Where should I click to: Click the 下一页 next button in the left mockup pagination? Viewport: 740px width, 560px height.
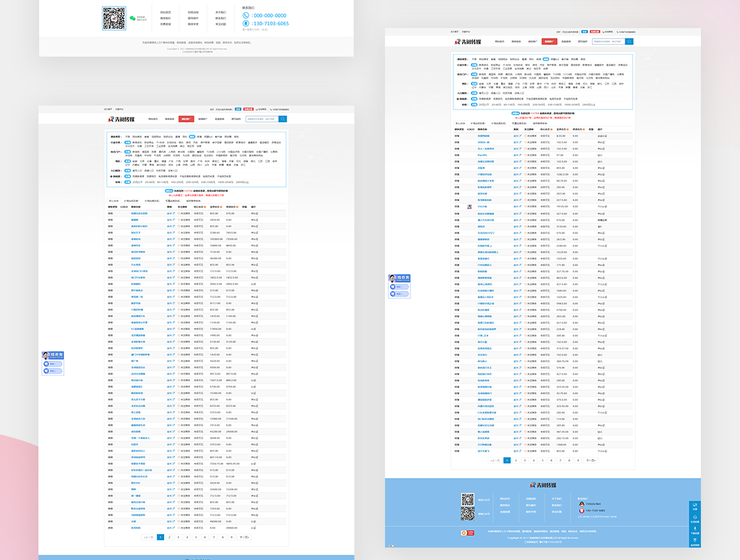coord(244,537)
